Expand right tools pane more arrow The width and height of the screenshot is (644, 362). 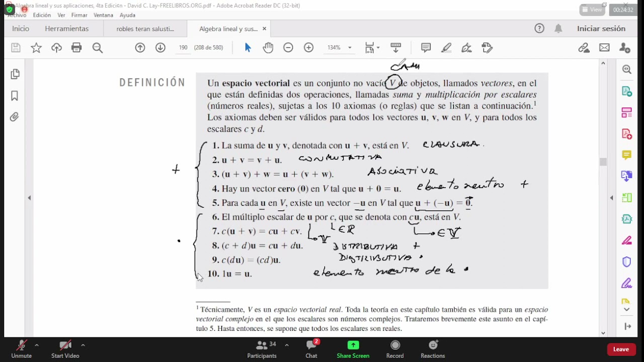(627, 326)
